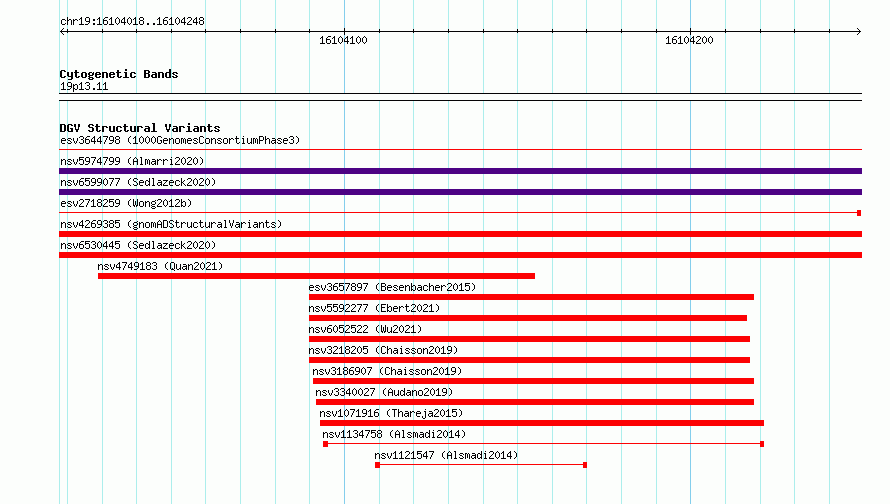The image size is (890, 504).
Task: Click the nsv1134758 (Alsmadi2014) label
Action: [x=394, y=434]
